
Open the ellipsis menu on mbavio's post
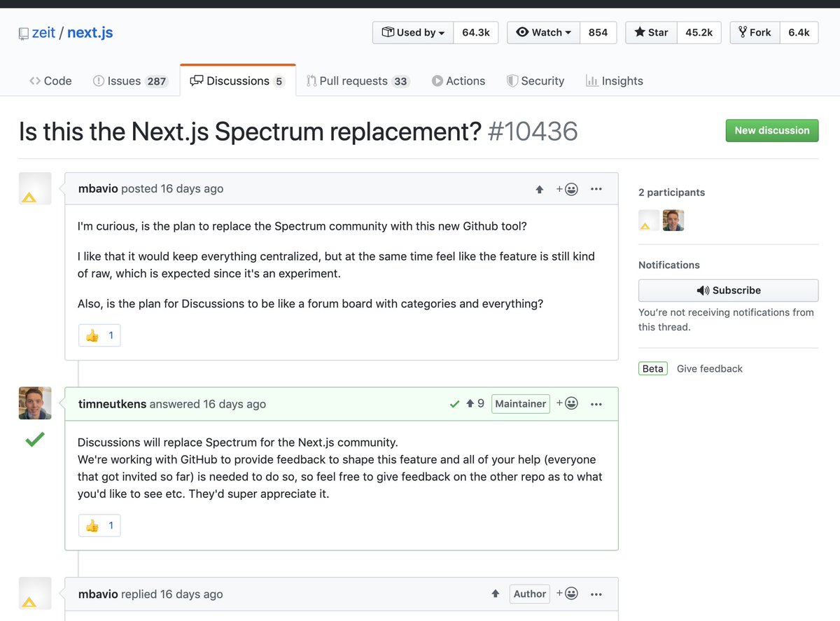596,188
